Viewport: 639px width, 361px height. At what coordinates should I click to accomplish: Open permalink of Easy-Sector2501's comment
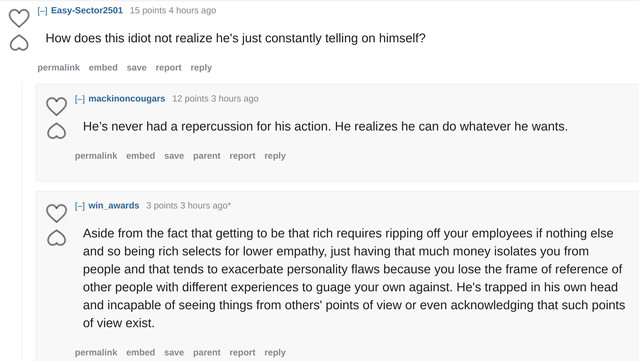pos(59,68)
